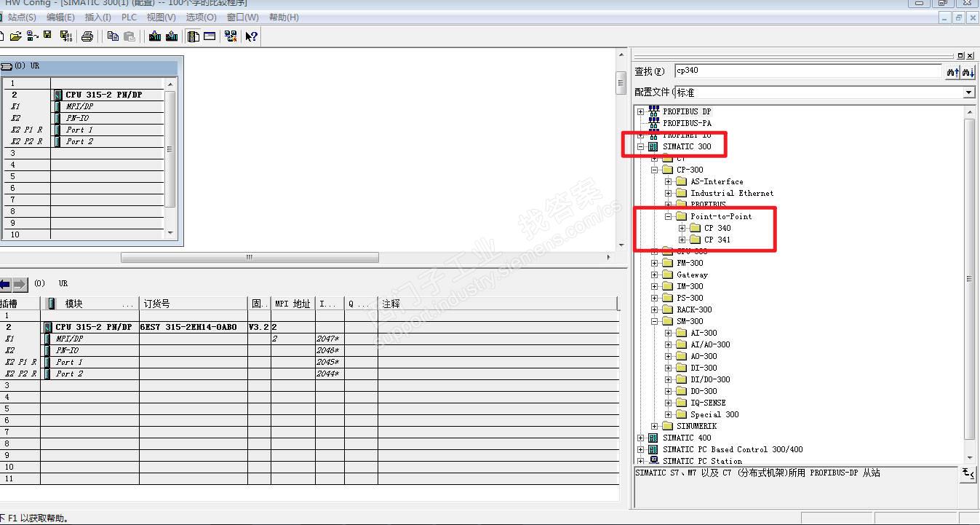
Task: Select the PS-300 folder in catalog
Action: (690, 298)
